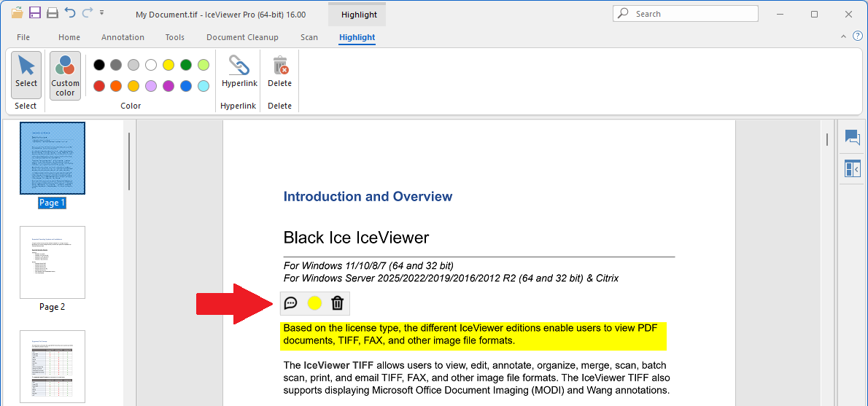Choose the red color swatch

pyautogui.click(x=99, y=86)
